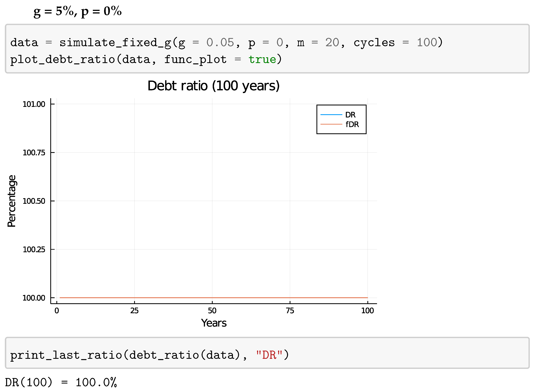Click the "Debt ratio (100 years)" plot title

(x=213, y=86)
